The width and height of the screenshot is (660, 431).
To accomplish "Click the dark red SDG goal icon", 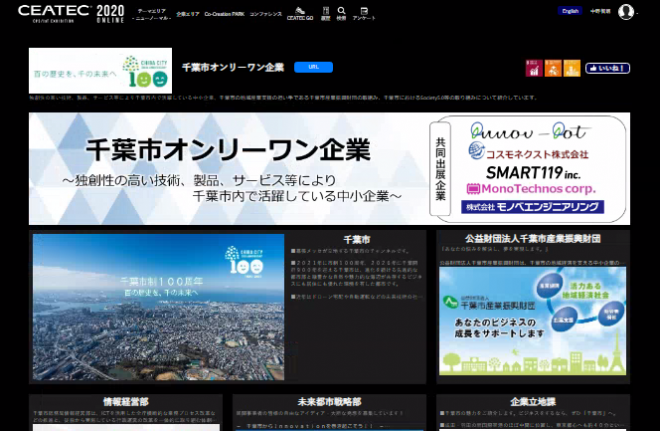I will click(x=534, y=69).
